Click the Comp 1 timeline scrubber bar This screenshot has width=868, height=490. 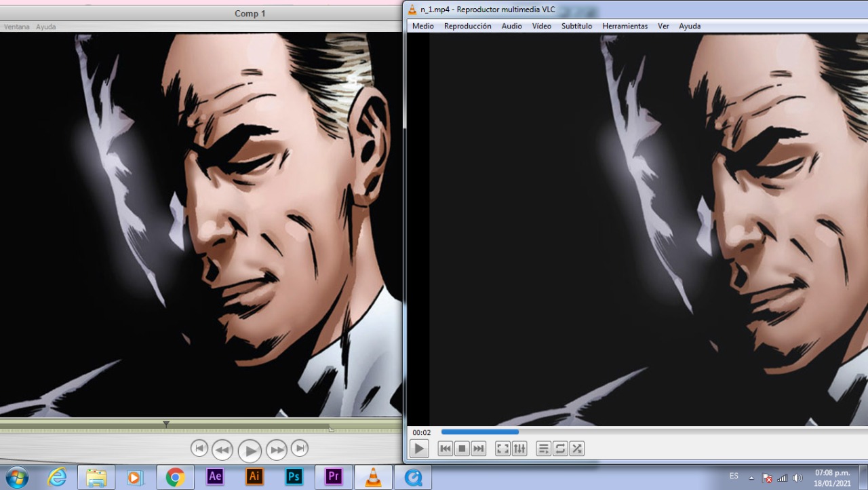pyautogui.click(x=201, y=427)
